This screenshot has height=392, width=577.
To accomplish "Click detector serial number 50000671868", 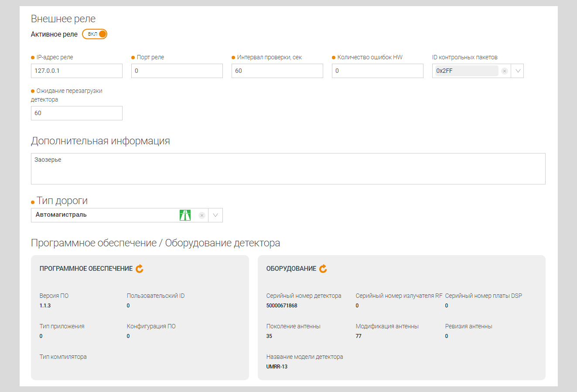I will tap(282, 306).
